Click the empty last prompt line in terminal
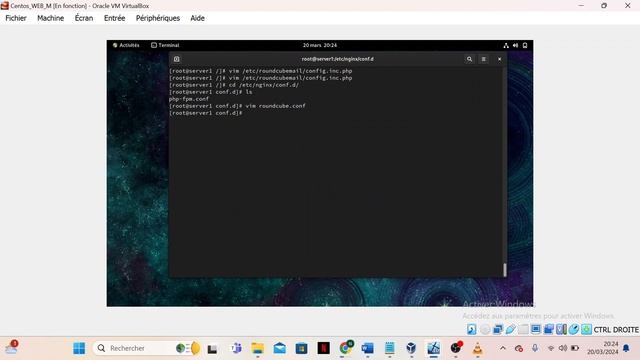Screen dimensions: 640x360 [206, 113]
